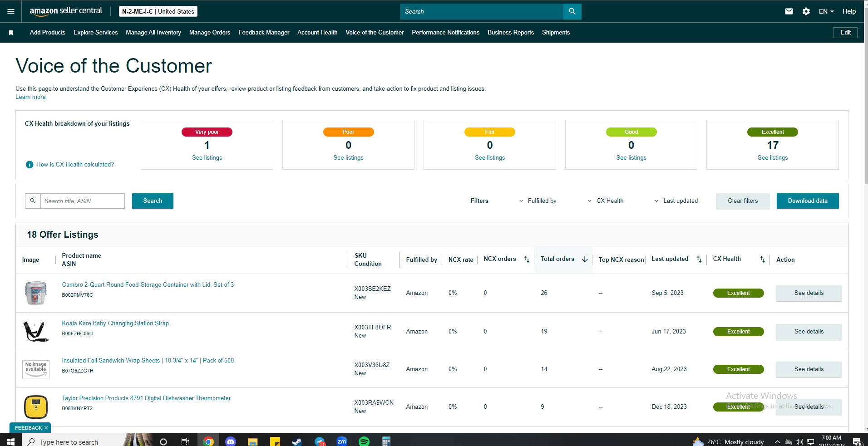Open Task View on the taskbar
Image resolution: width=868 pixels, height=446 pixels.
tap(185, 441)
